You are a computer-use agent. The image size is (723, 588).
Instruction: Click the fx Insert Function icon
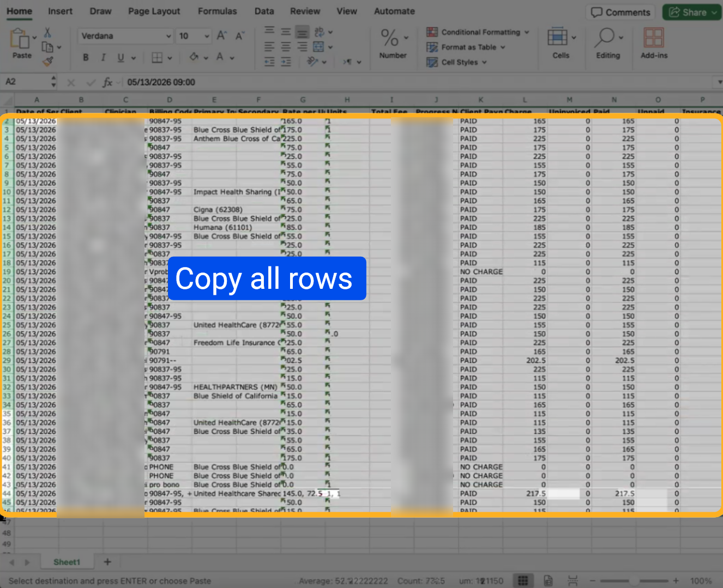coord(107,82)
